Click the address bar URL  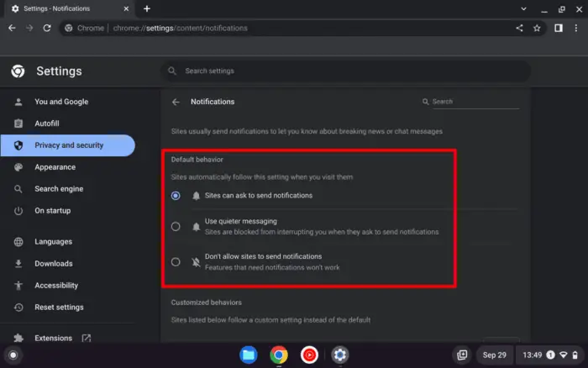180,28
